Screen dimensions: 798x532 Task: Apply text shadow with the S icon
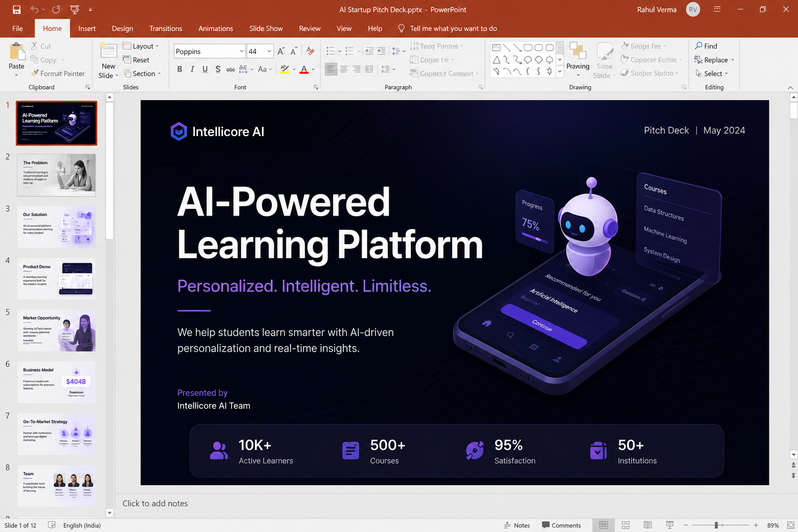coord(218,69)
